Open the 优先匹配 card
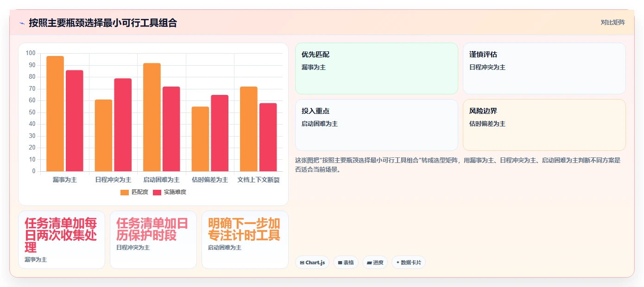 pos(377,69)
